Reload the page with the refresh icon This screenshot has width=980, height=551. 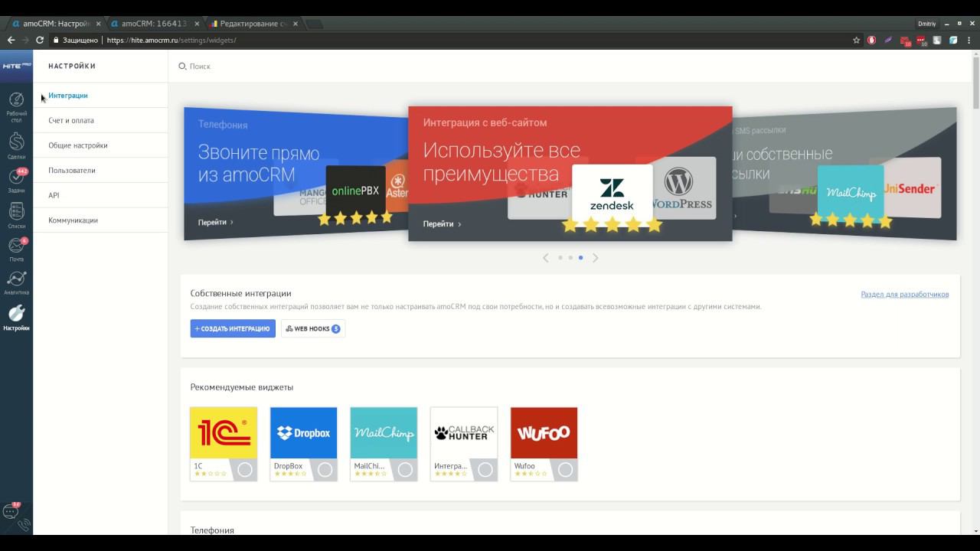click(x=40, y=40)
